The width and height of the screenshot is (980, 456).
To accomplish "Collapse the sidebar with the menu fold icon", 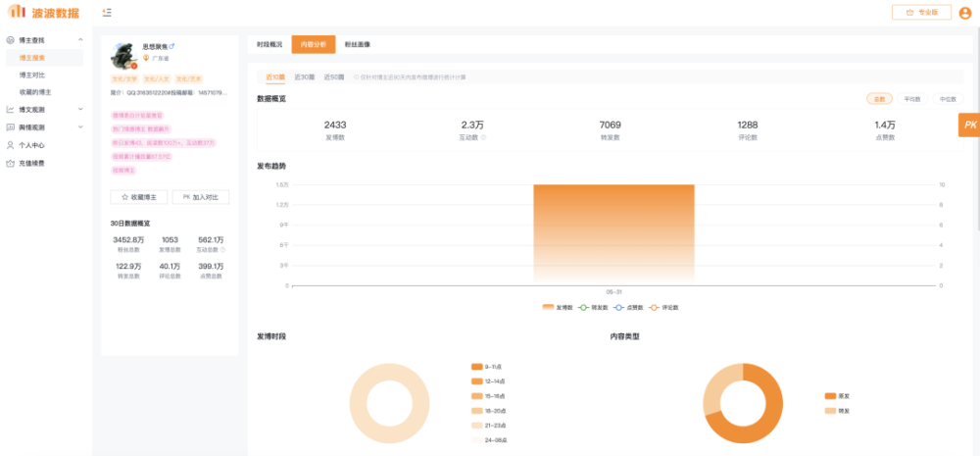I will click(107, 12).
